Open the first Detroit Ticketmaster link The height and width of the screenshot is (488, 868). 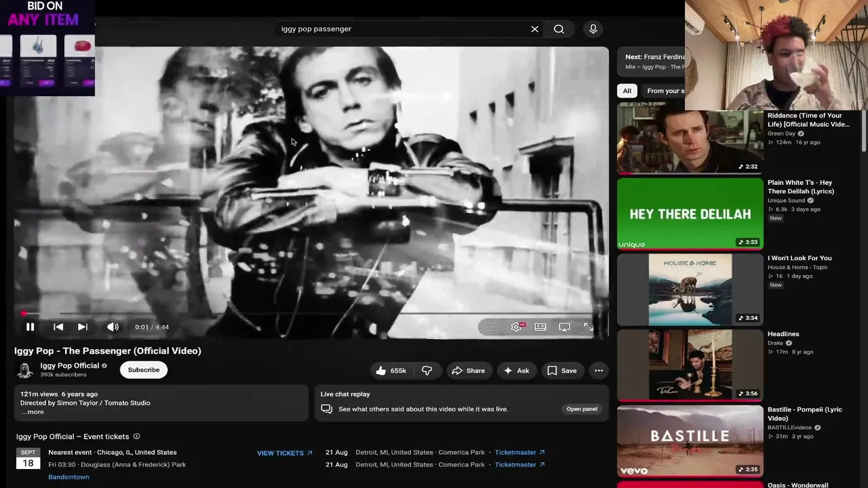pos(520,452)
